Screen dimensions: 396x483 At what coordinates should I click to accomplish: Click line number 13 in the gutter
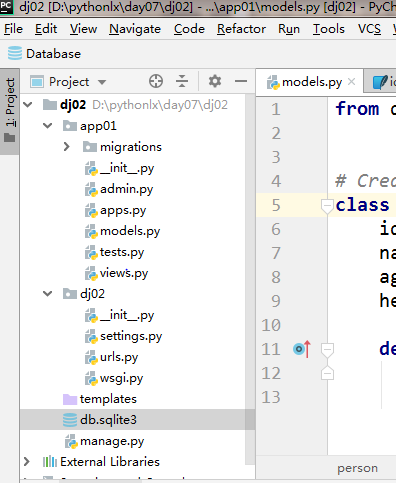(271, 397)
